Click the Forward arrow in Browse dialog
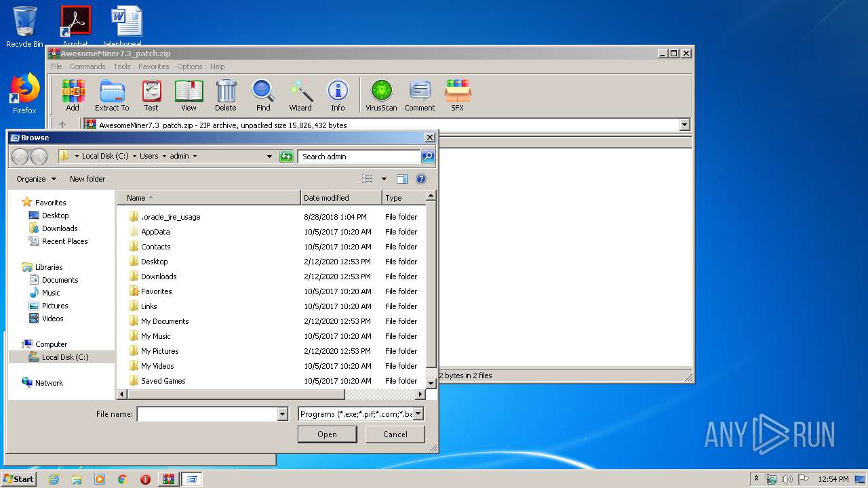Viewport: 868px width, 488px height. pos(39,157)
